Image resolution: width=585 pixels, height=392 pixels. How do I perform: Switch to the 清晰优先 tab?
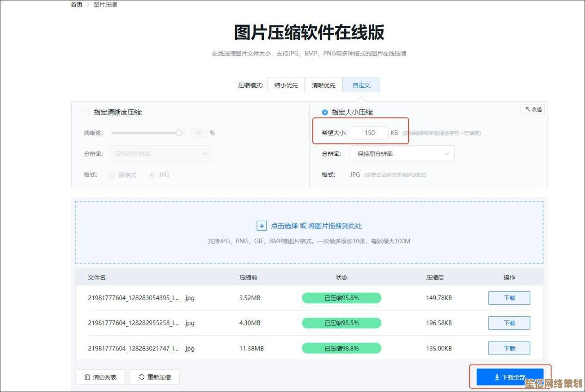click(x=323, y=85)
